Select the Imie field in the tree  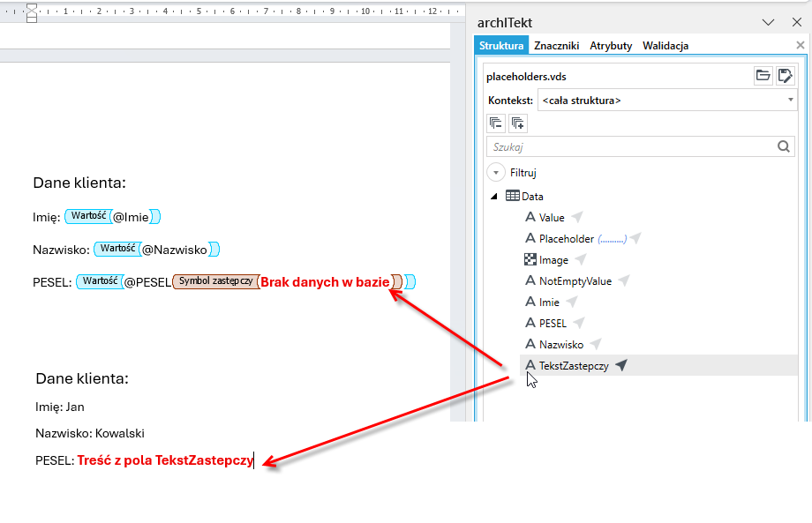[549, 303]
